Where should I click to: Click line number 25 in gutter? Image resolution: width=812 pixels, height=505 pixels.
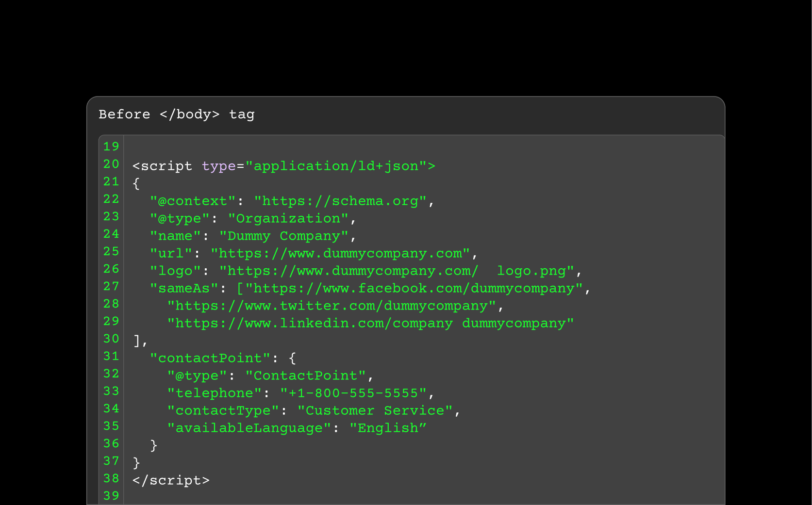tap(111, 251)
